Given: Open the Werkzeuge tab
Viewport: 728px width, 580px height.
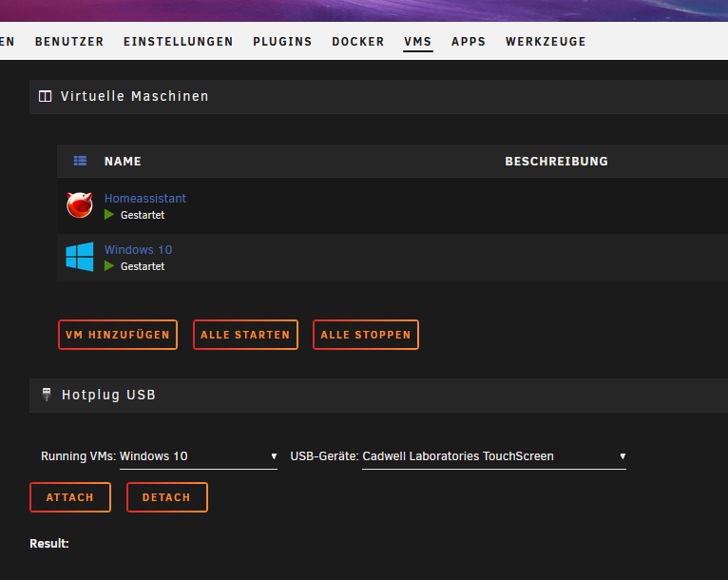Looking at the screenshot, I should click(546, 42).
